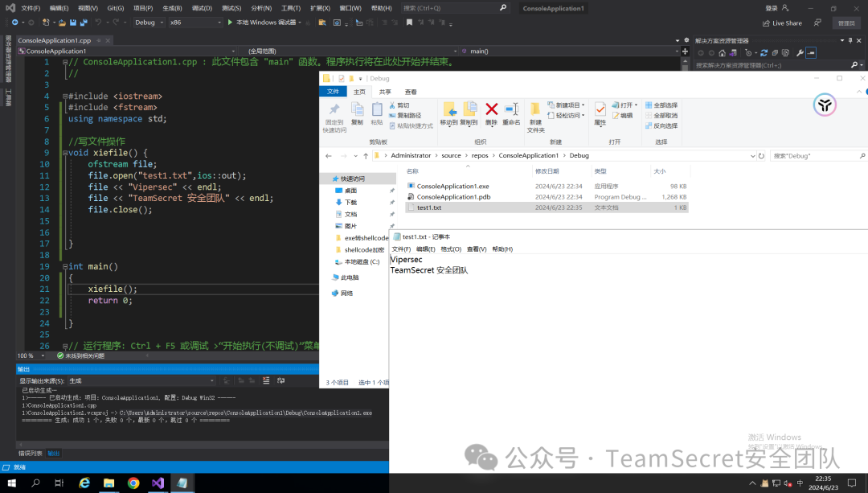The image size is (868, 493).
Task: Open the x86 platform dropdown
Action: (x=195, y=23)
